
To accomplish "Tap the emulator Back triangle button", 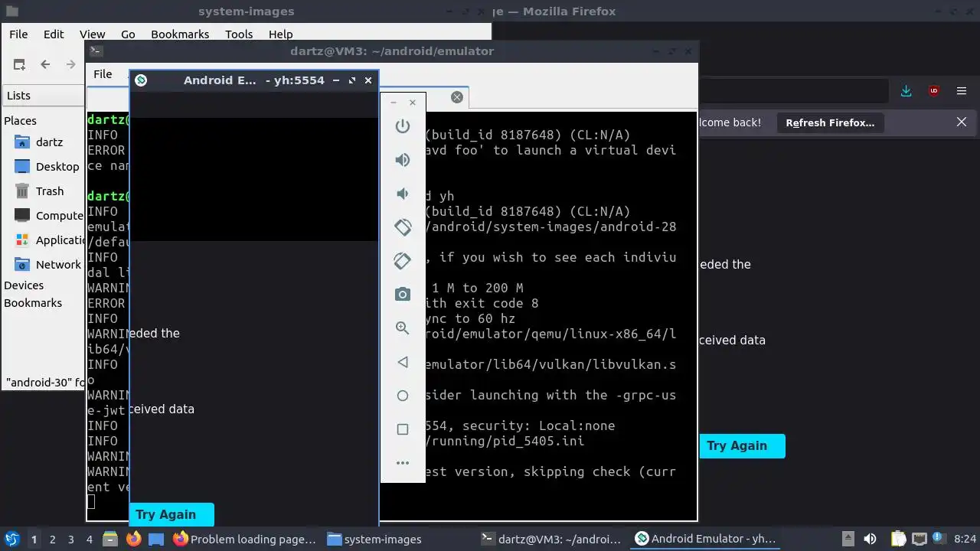I will point(403,362).
